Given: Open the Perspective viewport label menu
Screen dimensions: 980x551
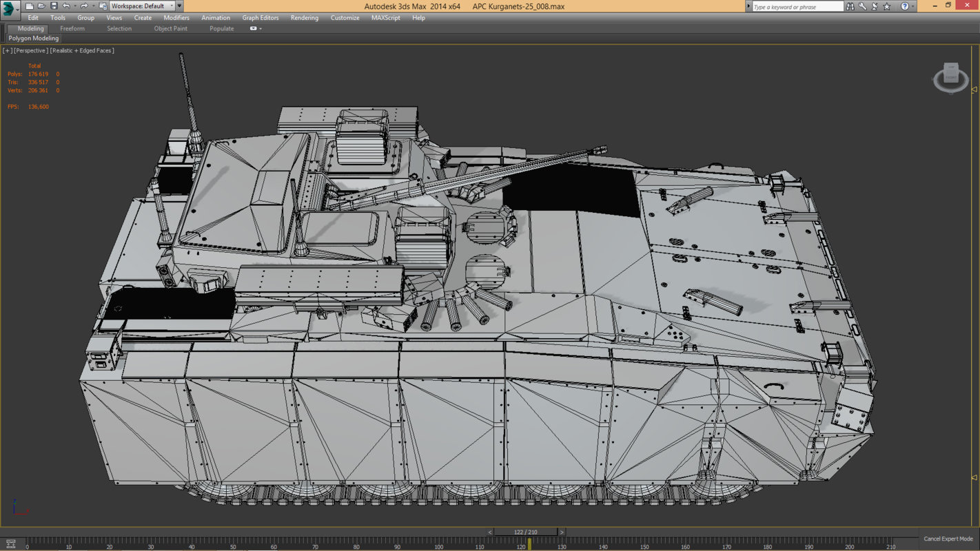Looking at the screenshot, I should 30,51.
